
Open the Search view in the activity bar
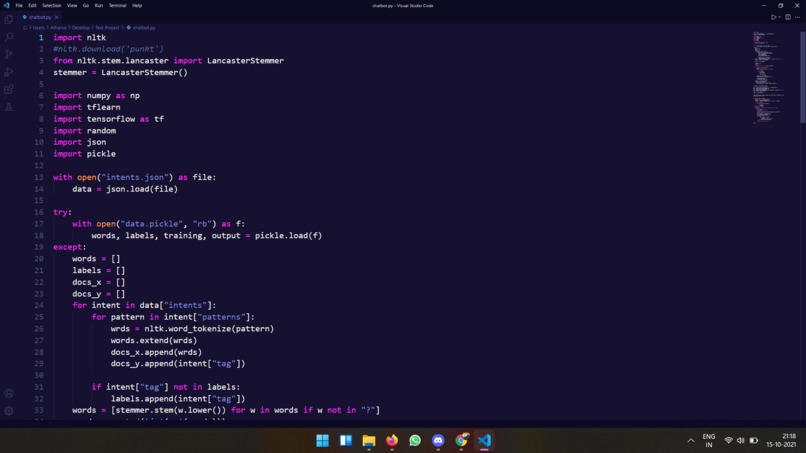[x=9, y=37]
